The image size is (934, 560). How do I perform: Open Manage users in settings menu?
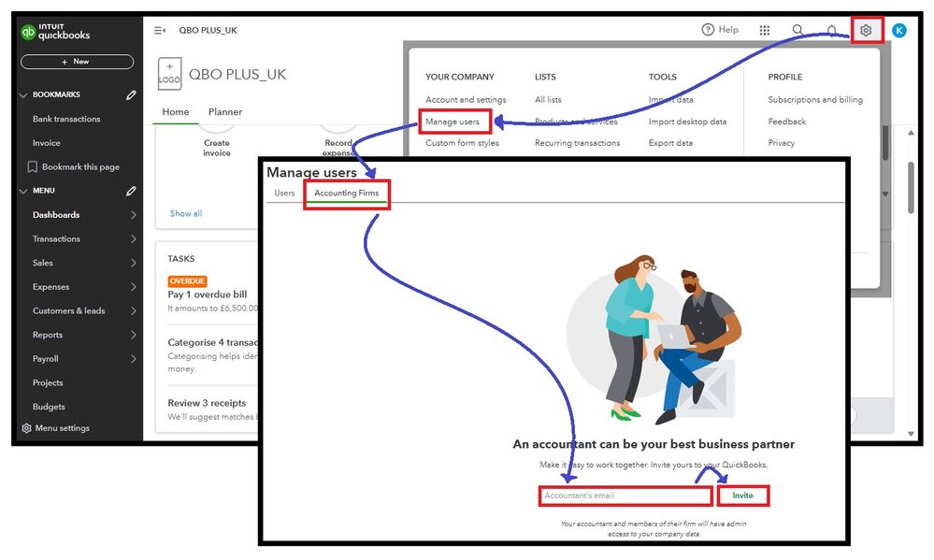[x=453, y=122]
